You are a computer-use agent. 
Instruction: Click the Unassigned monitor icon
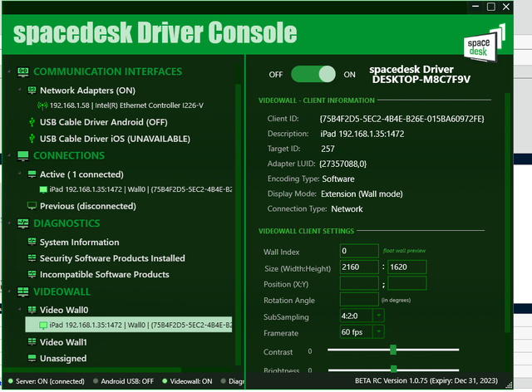32,358
